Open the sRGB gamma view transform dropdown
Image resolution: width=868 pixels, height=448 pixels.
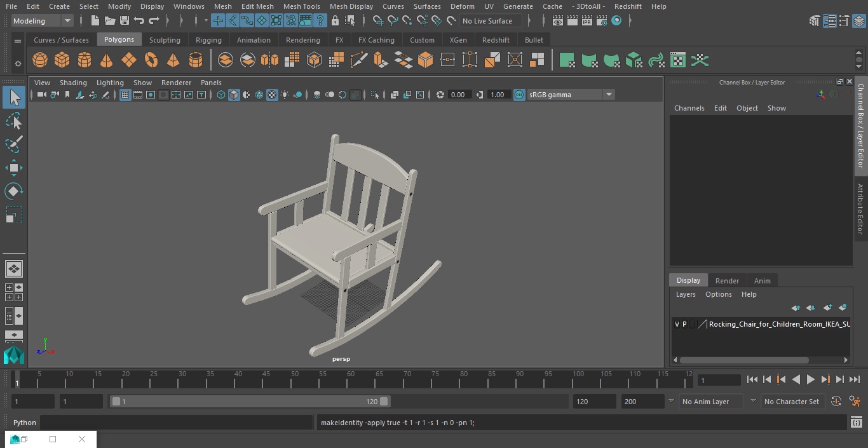[x=571, y=95]
